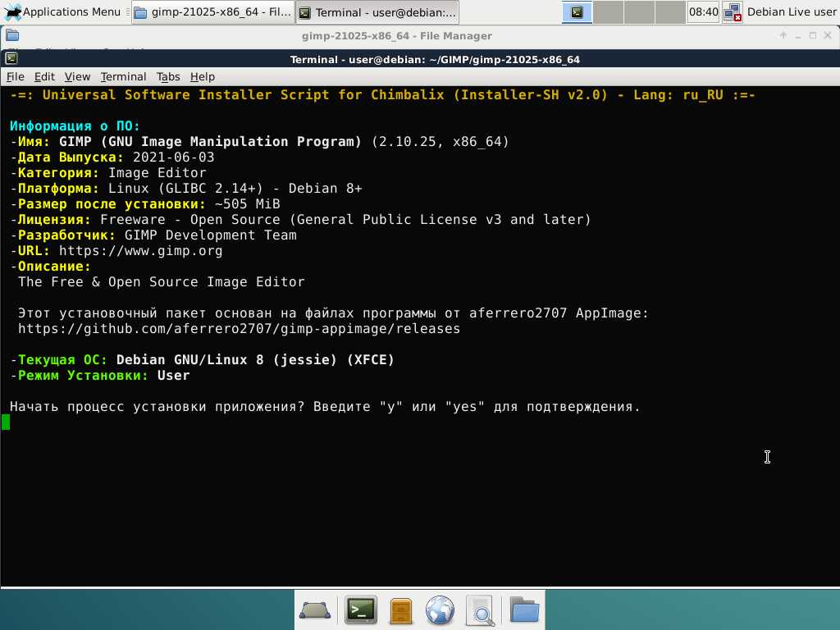Click the '~505 MiB' size value

point(248,203)
